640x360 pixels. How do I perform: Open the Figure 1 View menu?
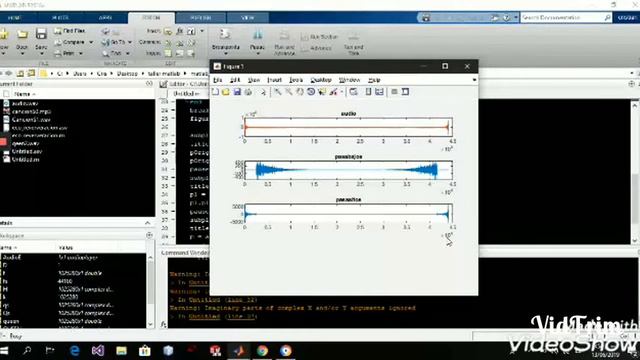pyautogui.click(x=254, y=80)
